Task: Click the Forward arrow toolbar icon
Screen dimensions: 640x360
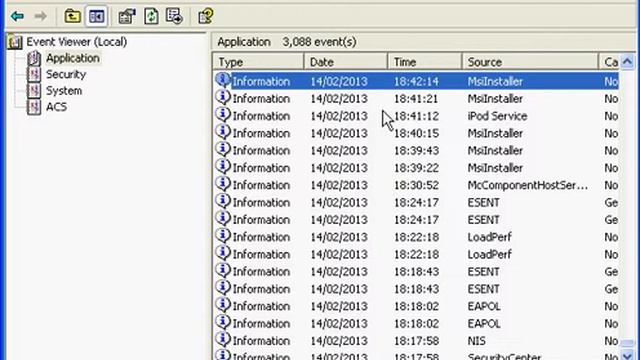Action: (x=40, y=16)
